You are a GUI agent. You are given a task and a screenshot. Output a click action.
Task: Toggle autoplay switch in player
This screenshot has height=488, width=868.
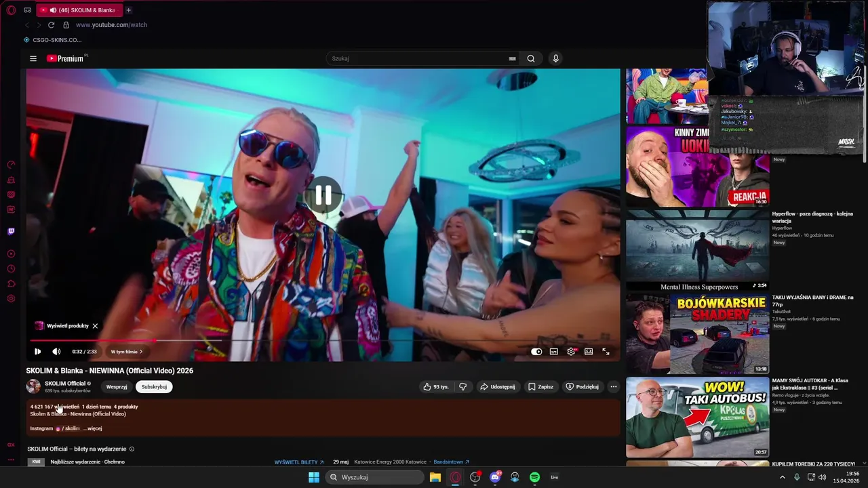(x=536, y=352)
